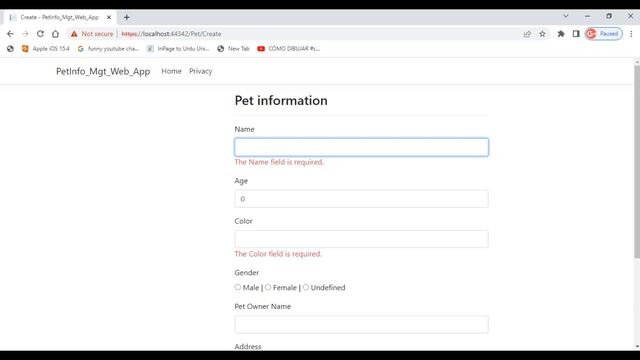Close the Create - PetInfo_Mgt_Web_App tab
This screenshot has width=640, height=360.
coord(109,17)
